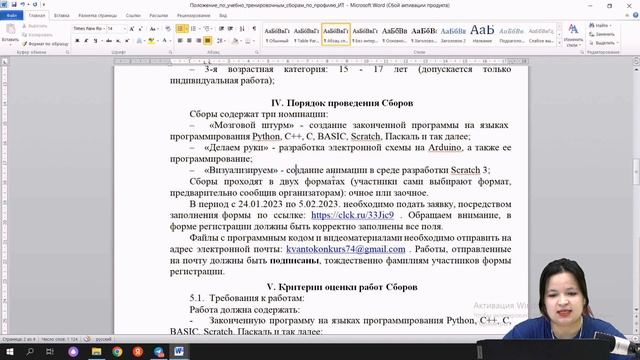Click the font color A button
The width and height of the screenshot is (640, 360).
pyautogui.click(x=164, y=41)
